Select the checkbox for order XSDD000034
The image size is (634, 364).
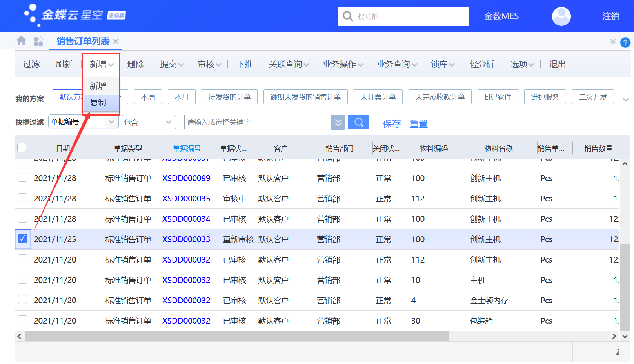[23, 218]
